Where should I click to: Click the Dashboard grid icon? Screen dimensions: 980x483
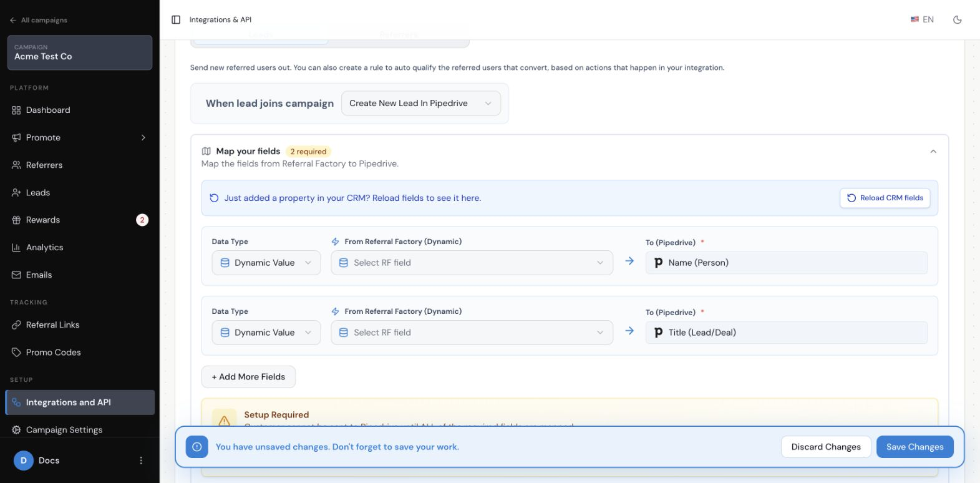[x=16, y=110]
